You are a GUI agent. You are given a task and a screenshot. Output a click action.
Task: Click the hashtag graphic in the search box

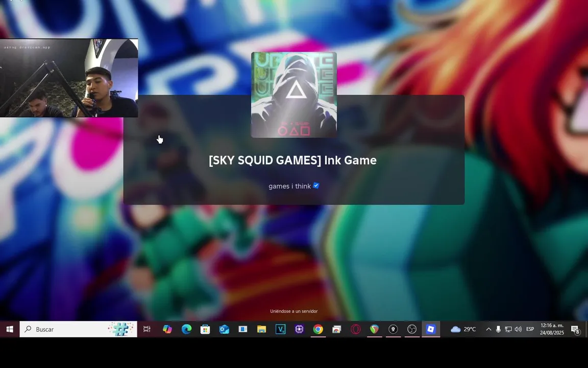[x=121, y=329]
